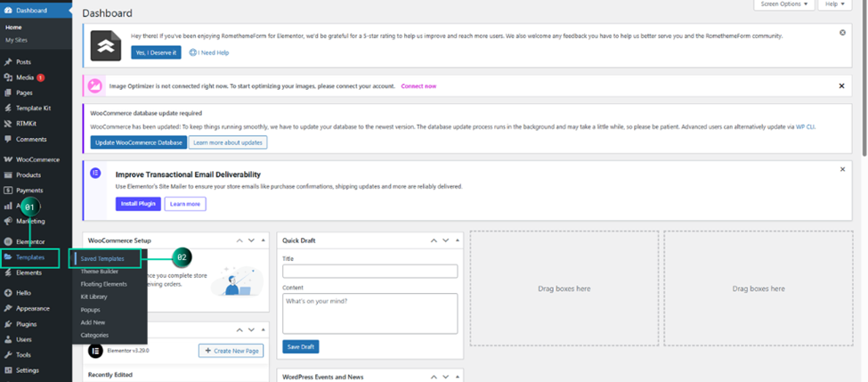Click the Elements sidebar icon
868x382 pixels.
[x=8, y=273]
